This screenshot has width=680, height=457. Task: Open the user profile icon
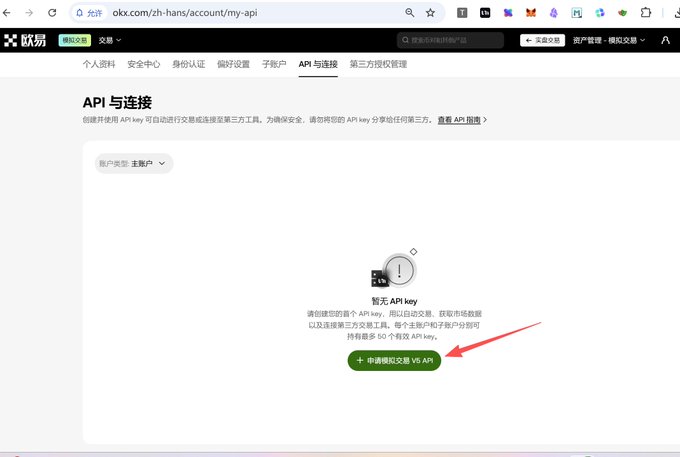(665, 40)
